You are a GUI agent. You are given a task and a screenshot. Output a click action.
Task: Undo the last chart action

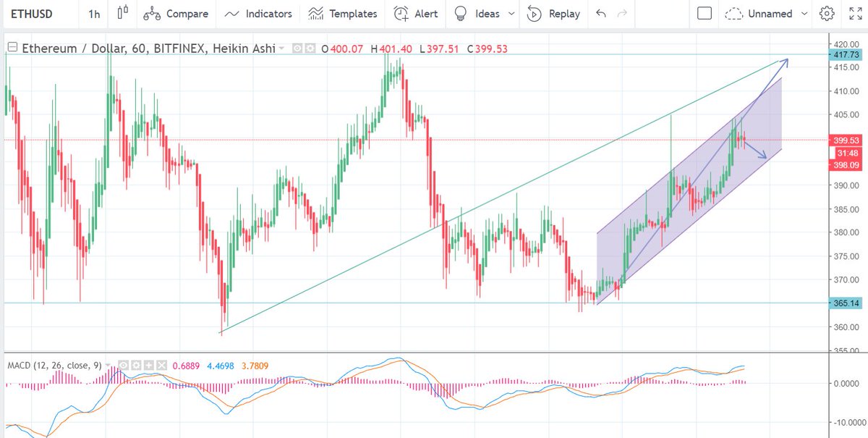600,13
